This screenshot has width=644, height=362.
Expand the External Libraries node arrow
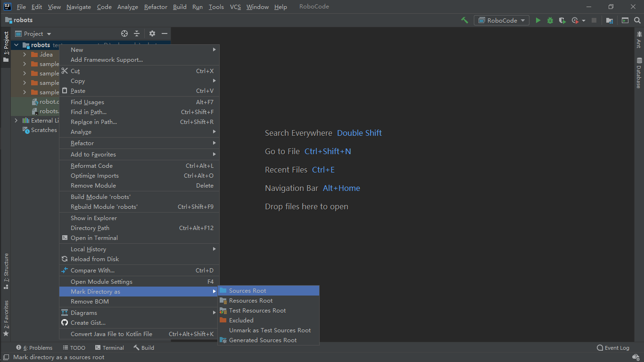[x=17, y=121]
